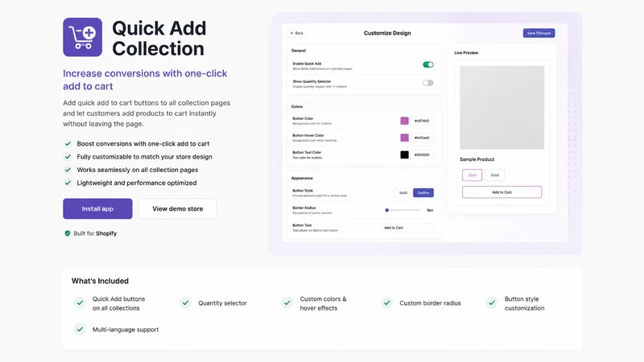The height and width of the screenshot is (362, 644).
Task: Open the black Button Text Color swatch
Action: pos(405,154)
